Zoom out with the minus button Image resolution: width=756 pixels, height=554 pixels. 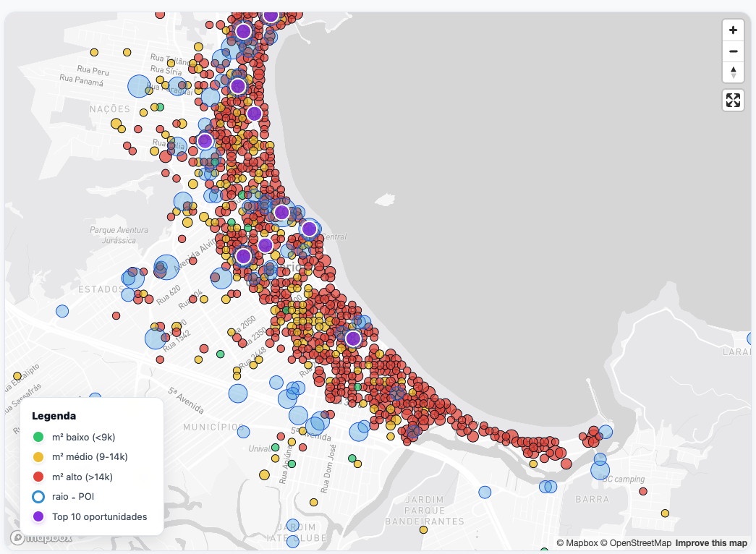(733, 51)
